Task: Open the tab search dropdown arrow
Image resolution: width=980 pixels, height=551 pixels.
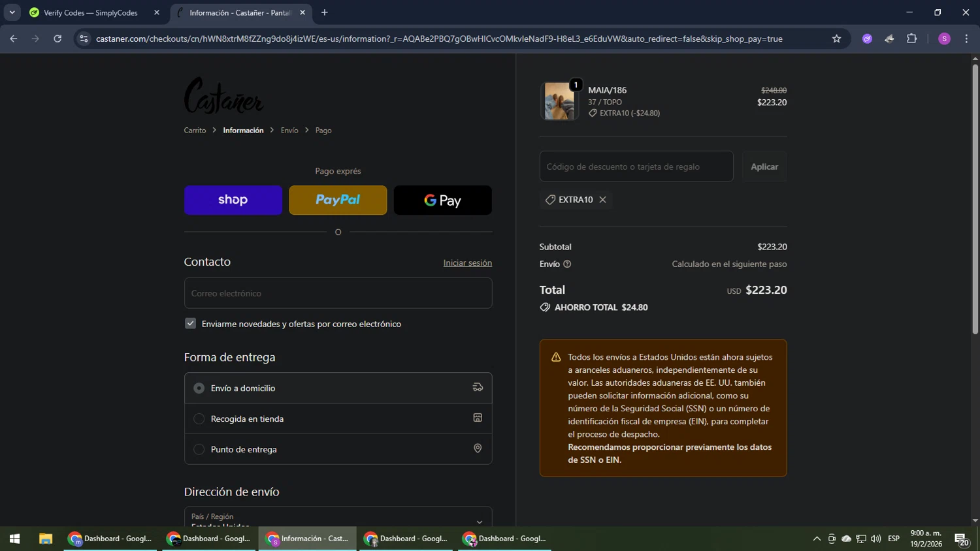Action: click(12, 12)
